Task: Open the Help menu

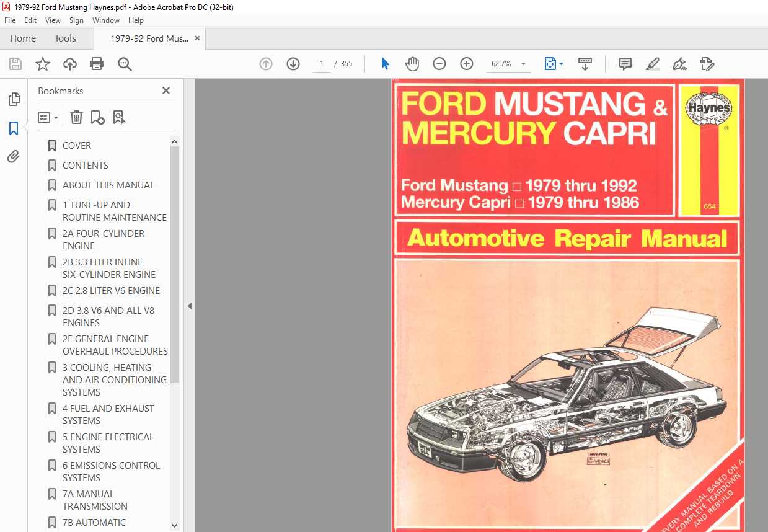Action: 136,20
